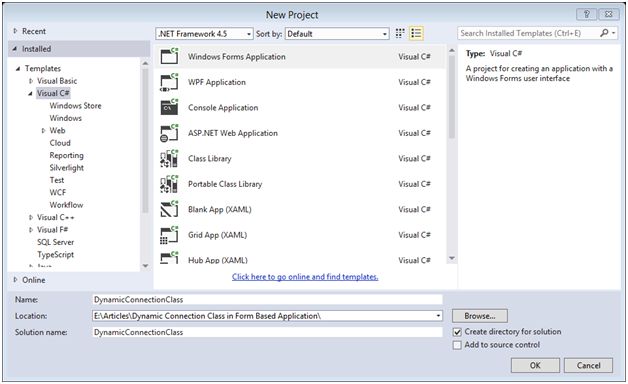Select the Silverlight template category
The height and width of the screenshot is (384, 628).
66,168
